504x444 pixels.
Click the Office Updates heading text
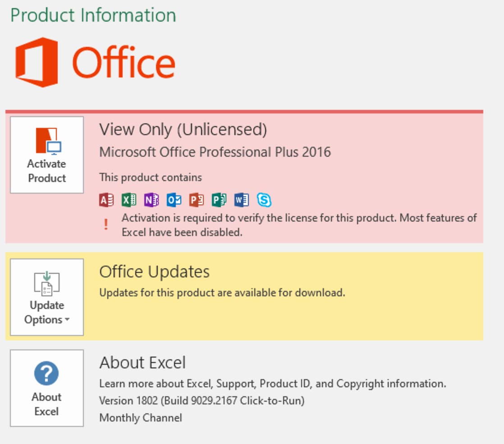click(x=154, y=272)
